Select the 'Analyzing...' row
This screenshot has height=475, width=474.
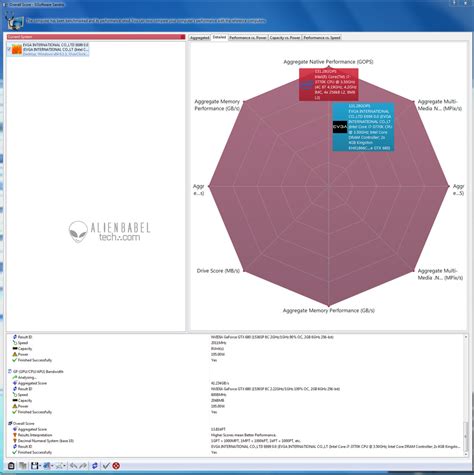pyautogui.click(x=27, y=377)
